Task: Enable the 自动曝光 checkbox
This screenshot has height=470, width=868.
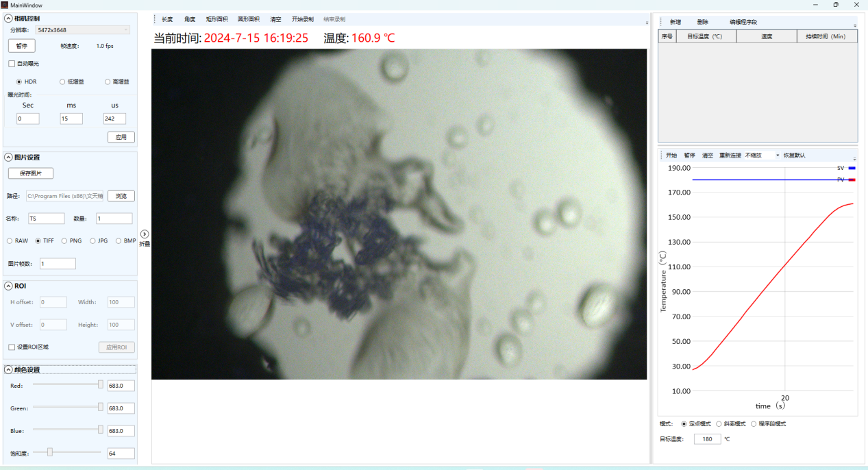Action: click(x=12, y=64)
